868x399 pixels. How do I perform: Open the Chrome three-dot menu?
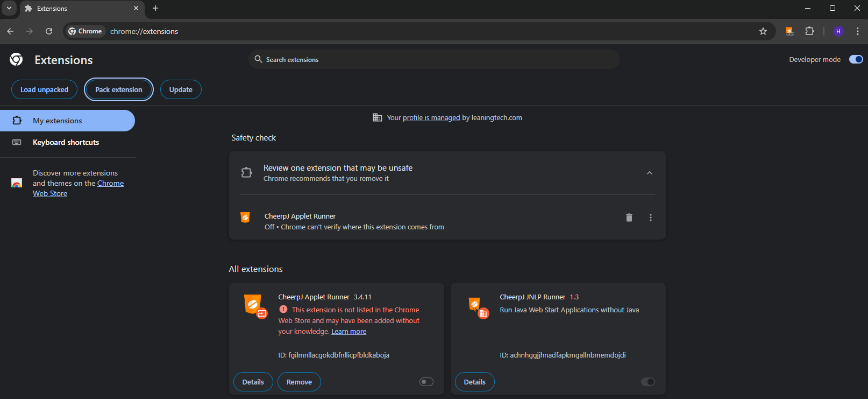coord(857,31)
